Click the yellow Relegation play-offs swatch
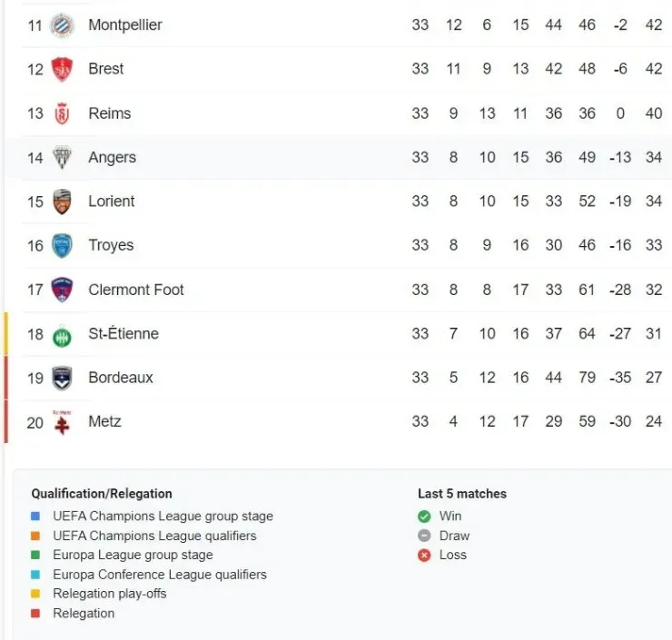The width and height of the screenshot is (672, 640). [x=36, y=595]
